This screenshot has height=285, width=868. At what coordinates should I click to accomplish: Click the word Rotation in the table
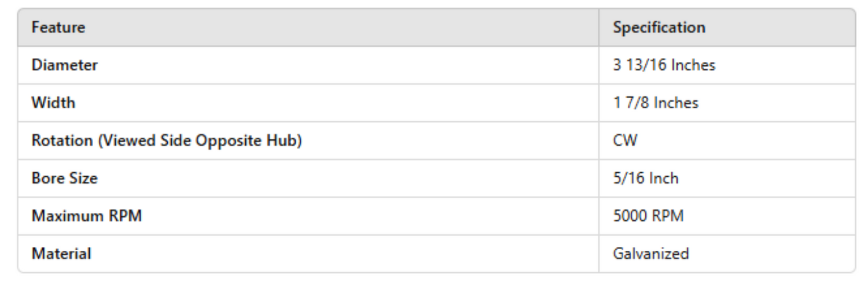click(x=62, y=140)
